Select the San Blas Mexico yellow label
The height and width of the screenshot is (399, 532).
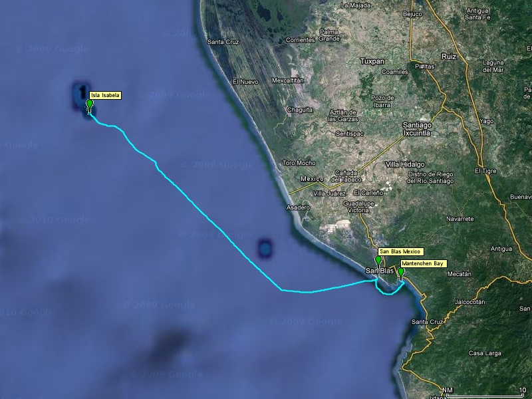(401, 251)
